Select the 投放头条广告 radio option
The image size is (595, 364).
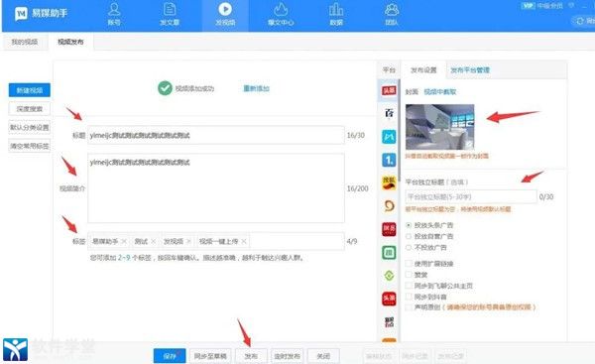pyautogui.click(x=409, y=225)
